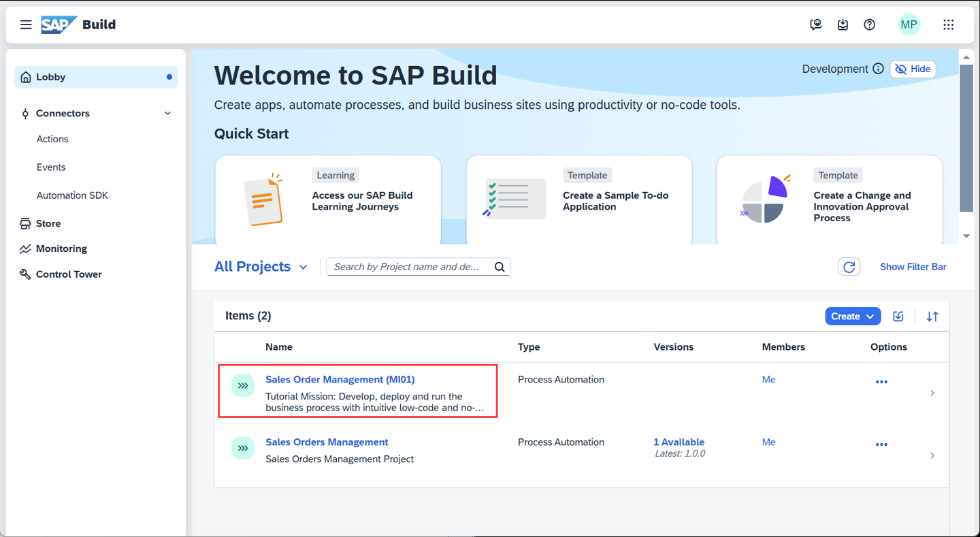This screenshot has height=537, width=980.
Task: Open the speech bubble feedback icon
Action: 816,25
